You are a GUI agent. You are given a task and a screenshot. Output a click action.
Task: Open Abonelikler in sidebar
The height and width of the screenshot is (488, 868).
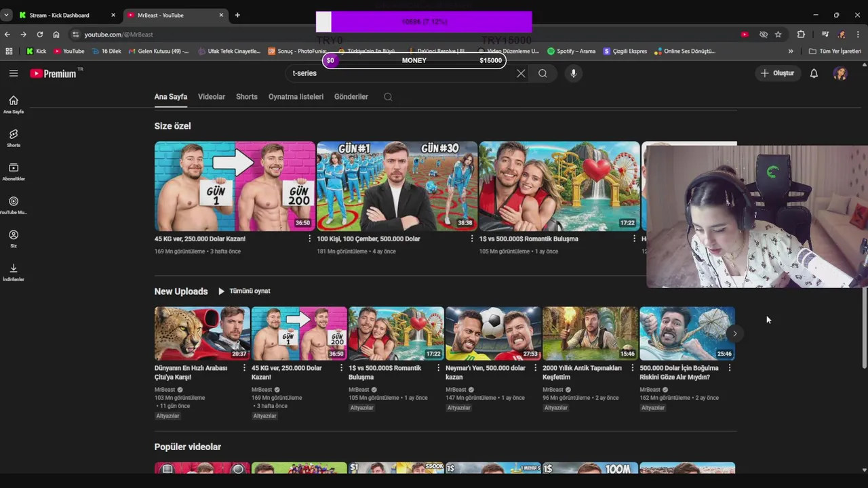point(14,172)
